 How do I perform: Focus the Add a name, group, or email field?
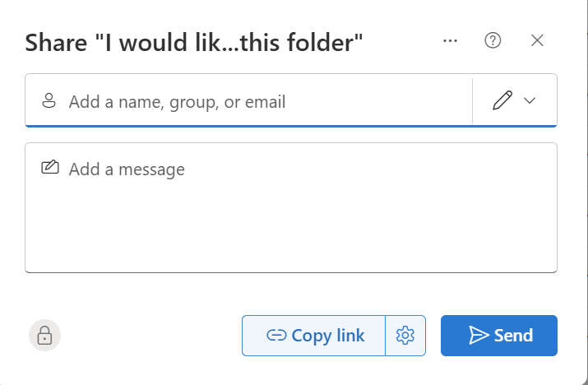[247, 102]
